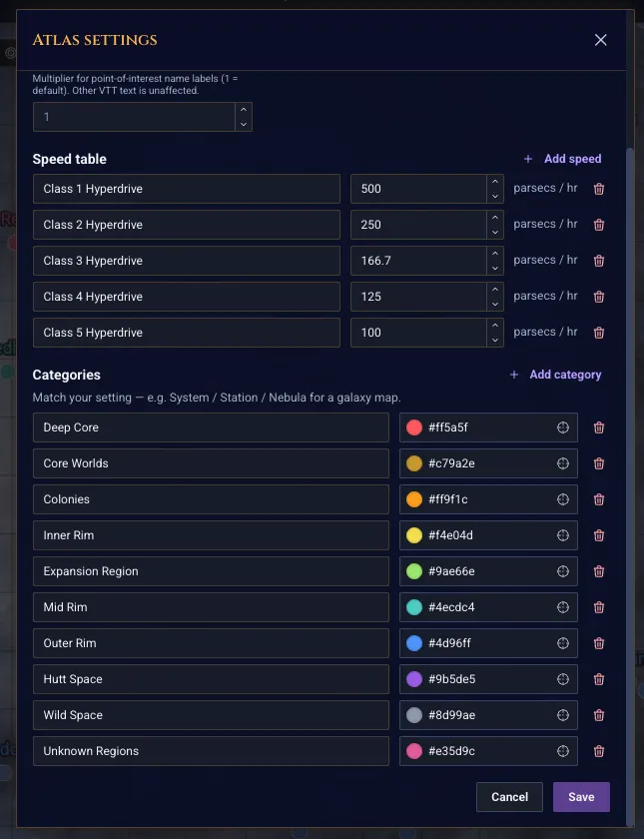Delete the Class 1 Hyperdrive speed row
This screenshot has width=644, height=839.
pyautogui.click(x=599, y=189)
